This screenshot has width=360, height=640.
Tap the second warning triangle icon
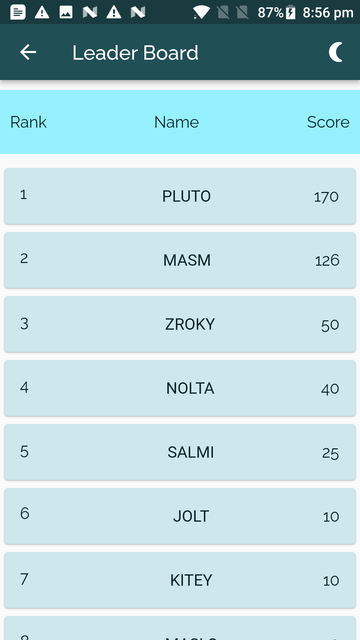pos(114,12)
